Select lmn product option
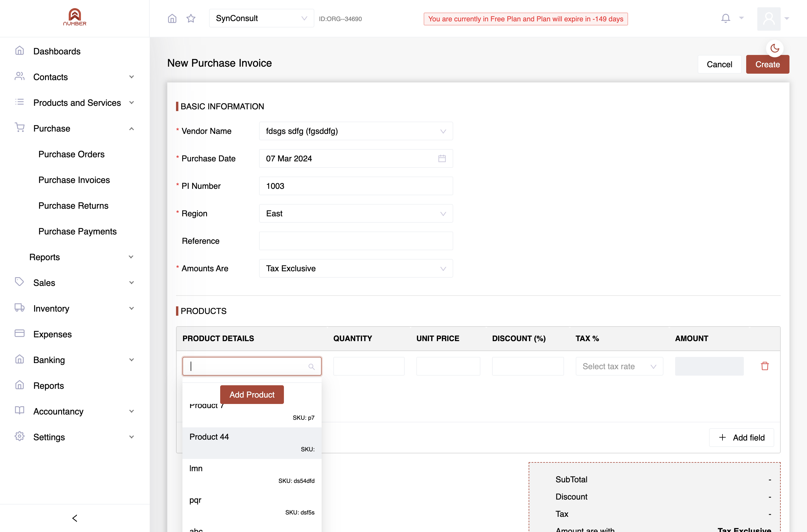The height and width of the screenshot is (532, 807). coord(252,475)
